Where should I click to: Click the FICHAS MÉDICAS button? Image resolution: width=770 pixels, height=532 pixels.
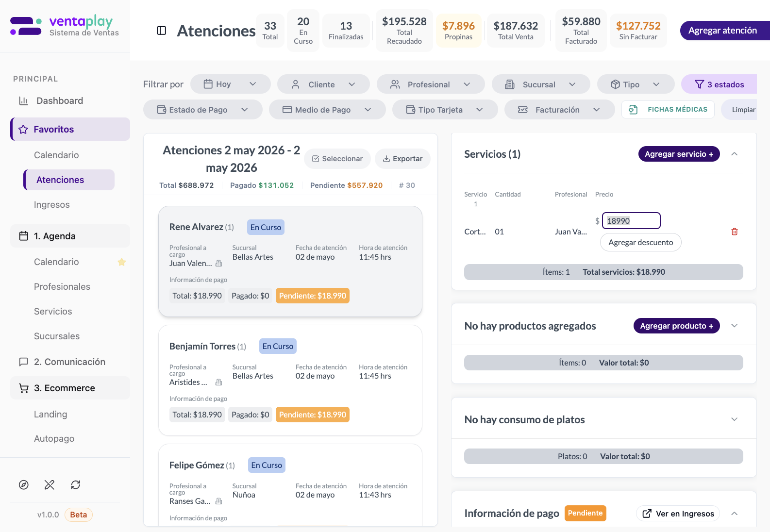tap(668, 109)
